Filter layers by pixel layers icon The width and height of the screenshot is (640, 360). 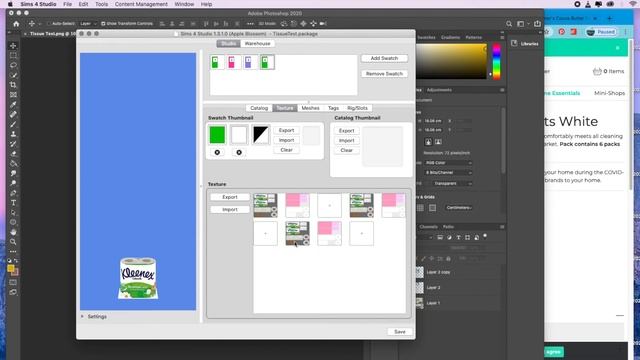pyautogui.click(x=440, y=237)
